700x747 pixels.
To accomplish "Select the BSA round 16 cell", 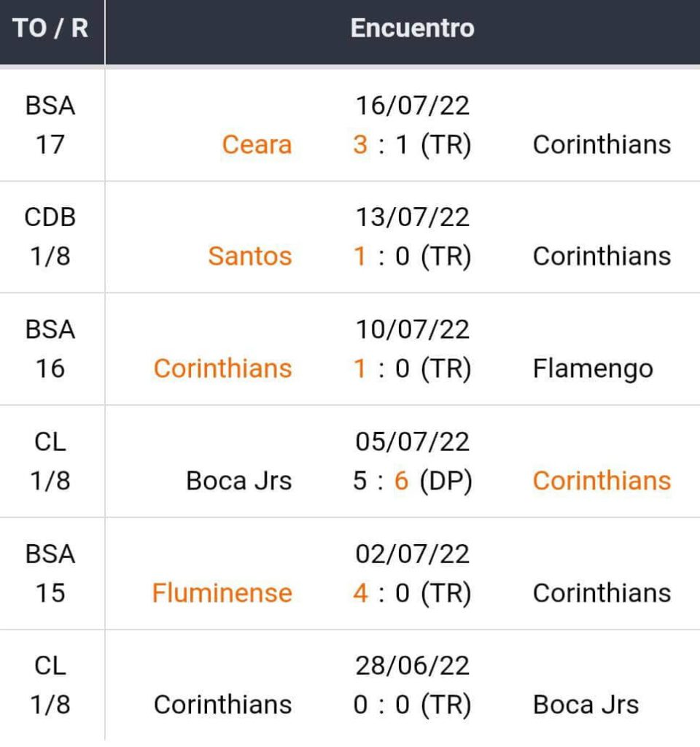I will click(x=50, y=349).
